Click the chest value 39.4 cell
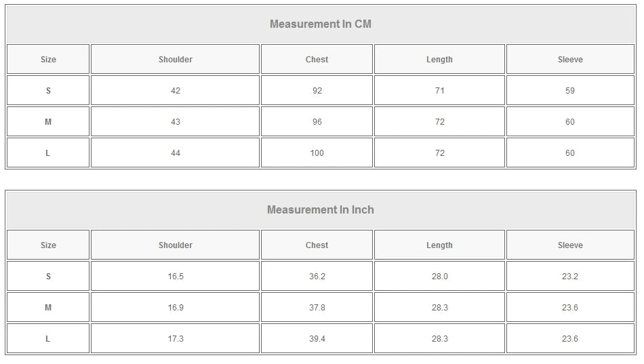 point(317,339)
